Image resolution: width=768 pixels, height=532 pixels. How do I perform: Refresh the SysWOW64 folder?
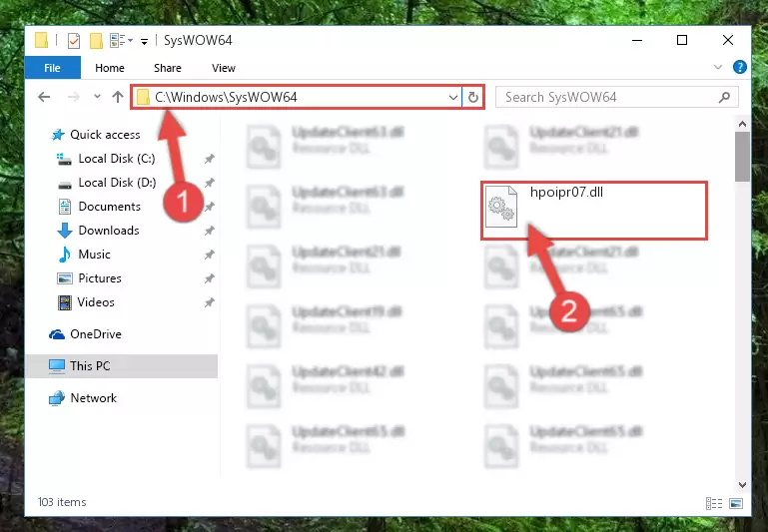click(472, 98)
